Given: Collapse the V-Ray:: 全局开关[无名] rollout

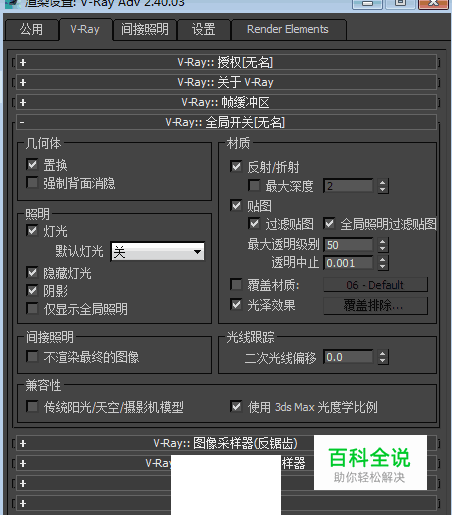Looking at the screenshot, I should click(226, 122).
